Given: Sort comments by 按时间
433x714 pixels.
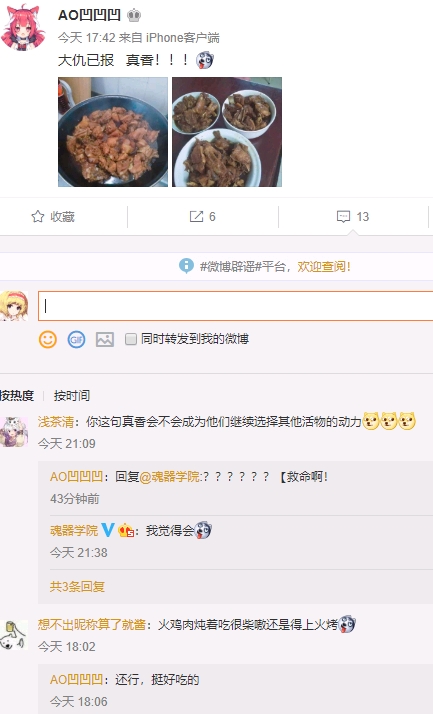Looking at the screenshot, I should coord(71,396).
